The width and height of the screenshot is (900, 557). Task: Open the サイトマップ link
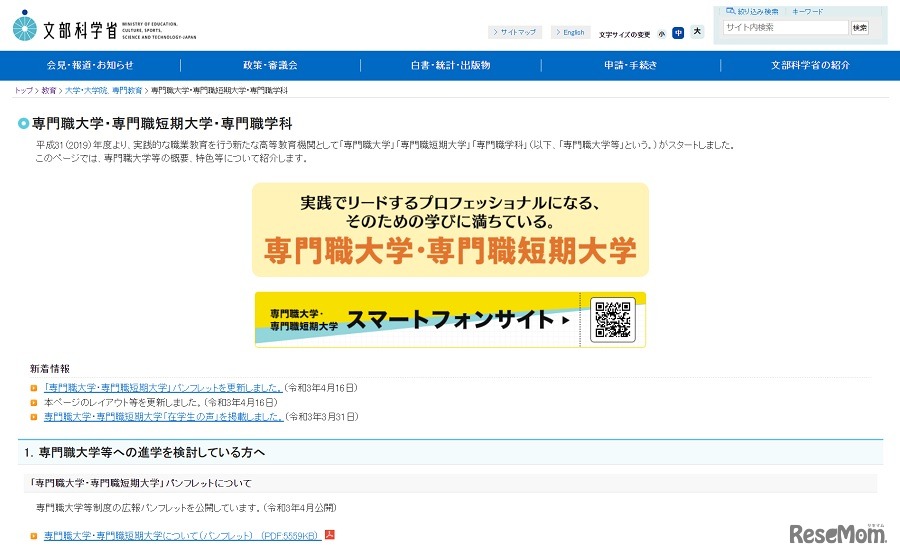coord(514,32)
